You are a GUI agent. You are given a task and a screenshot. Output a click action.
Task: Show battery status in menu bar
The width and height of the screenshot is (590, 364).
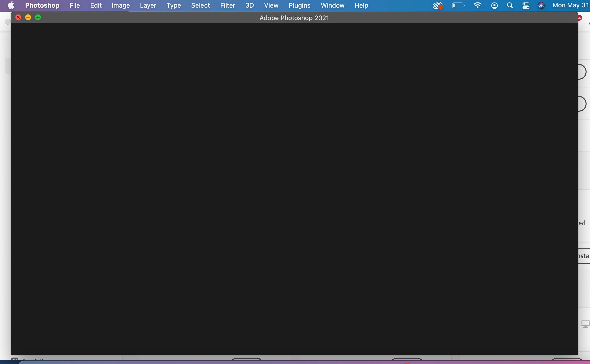458,5
